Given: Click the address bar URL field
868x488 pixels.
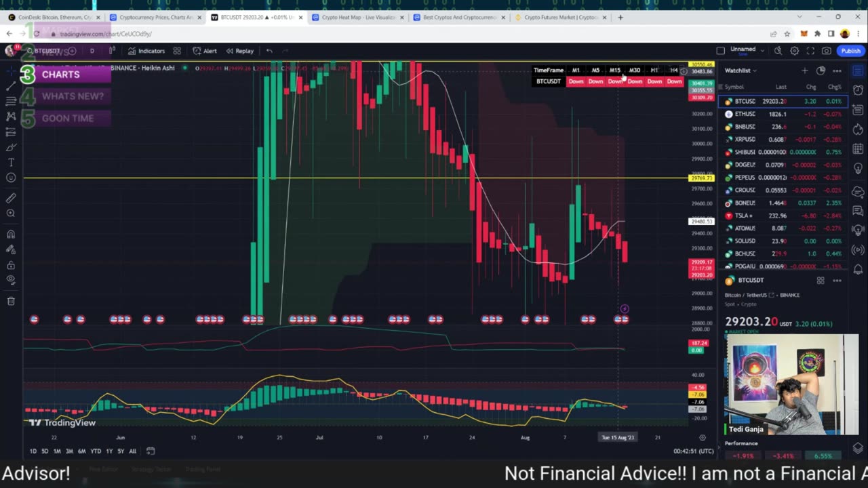Looking at the screenshot, I should click(407, 33).
